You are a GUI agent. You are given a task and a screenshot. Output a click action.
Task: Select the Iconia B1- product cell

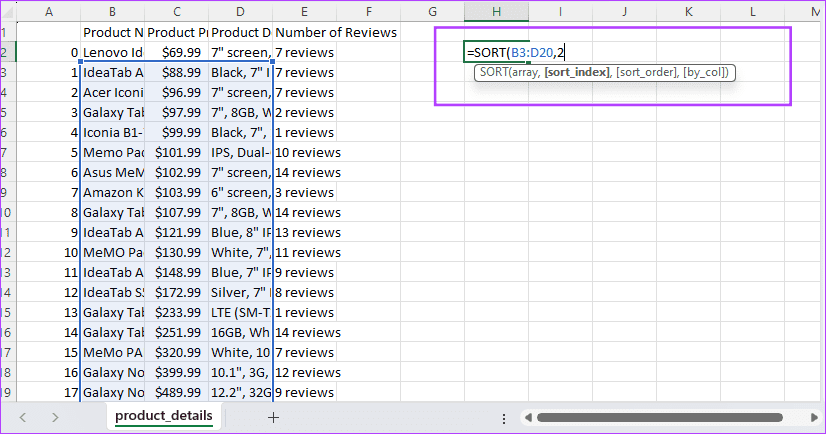pyautogui.click(x=113, y=132)
